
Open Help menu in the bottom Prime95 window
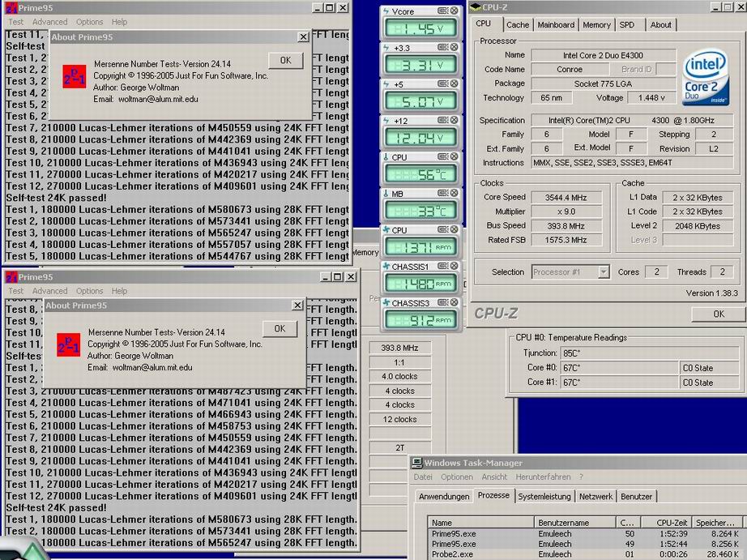click(119, 291)
